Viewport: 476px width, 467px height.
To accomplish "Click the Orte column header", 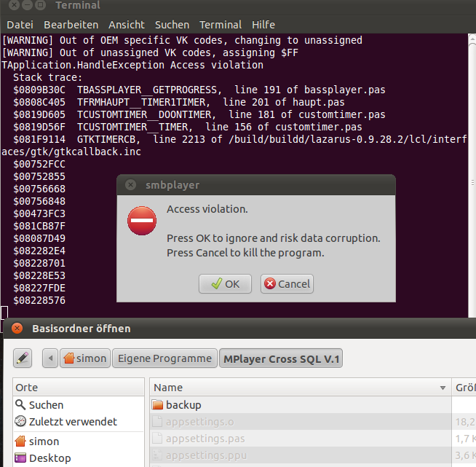I will coord(79,388).
